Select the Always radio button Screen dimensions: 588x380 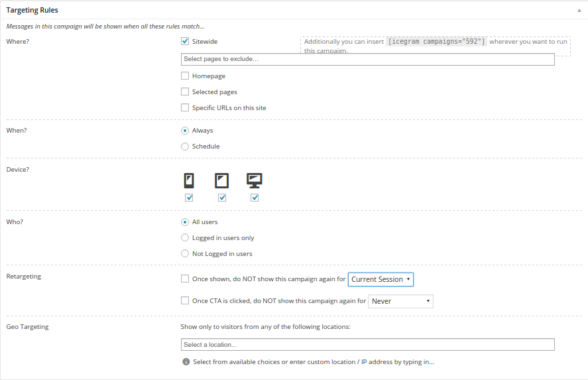[x=185, y=131]
